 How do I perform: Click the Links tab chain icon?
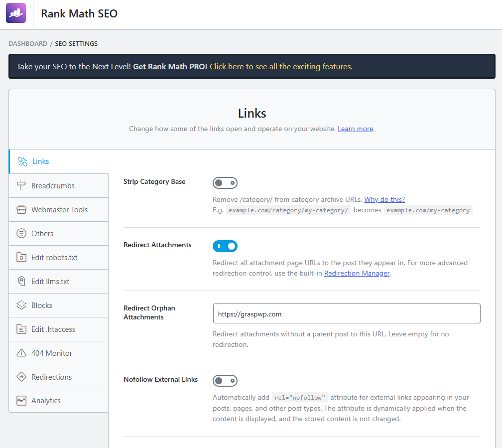[22, 161]
